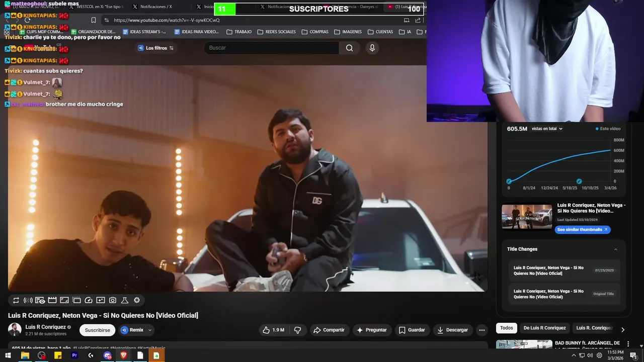The image size is (644, 362).
Task: Open Luis R Conriquez channel avatar
Action: [x=15, y=330]
